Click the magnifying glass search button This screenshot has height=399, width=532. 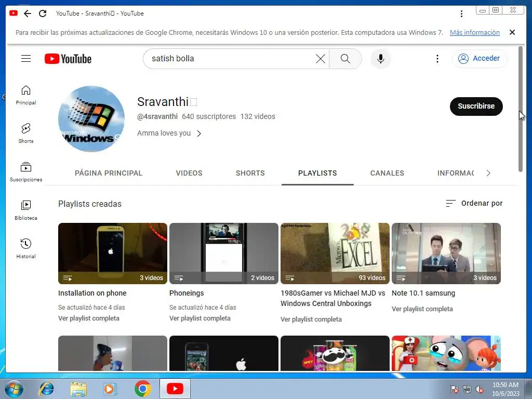click(x=345, y=59)
